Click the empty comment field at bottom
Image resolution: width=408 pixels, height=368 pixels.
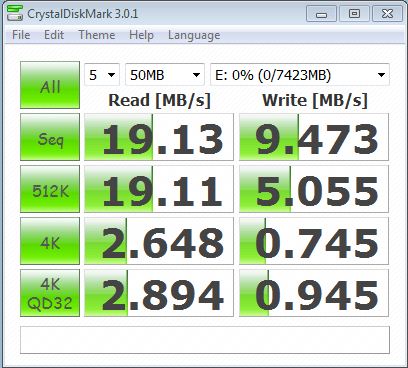click(x=205, y=340)
